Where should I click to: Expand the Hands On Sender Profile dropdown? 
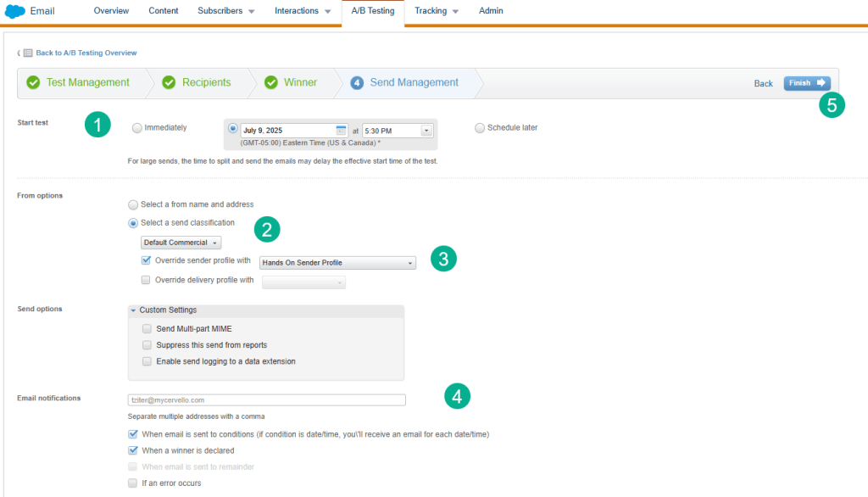pos(410,263)
